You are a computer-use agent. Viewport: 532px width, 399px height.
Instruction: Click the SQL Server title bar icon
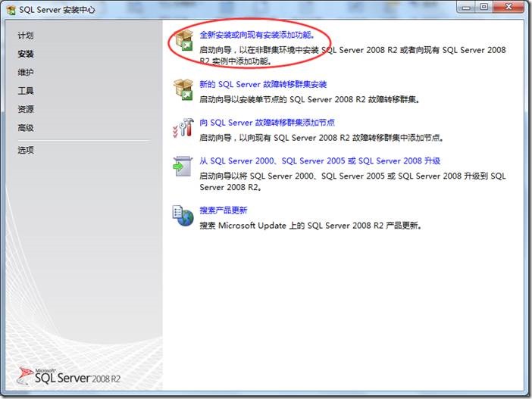(11, 10)
